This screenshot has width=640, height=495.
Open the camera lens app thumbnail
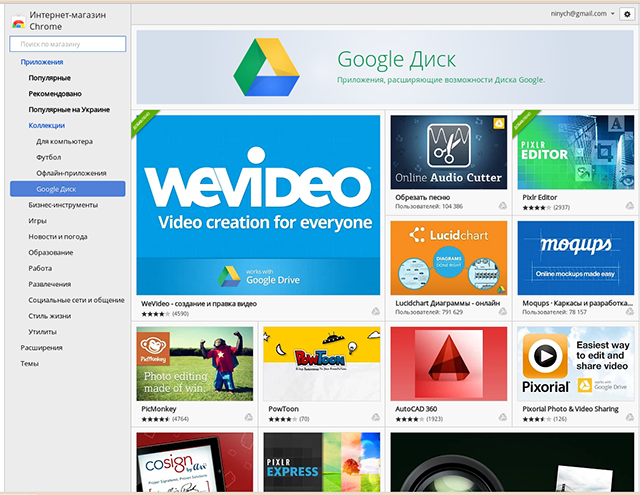pos(512,462)
